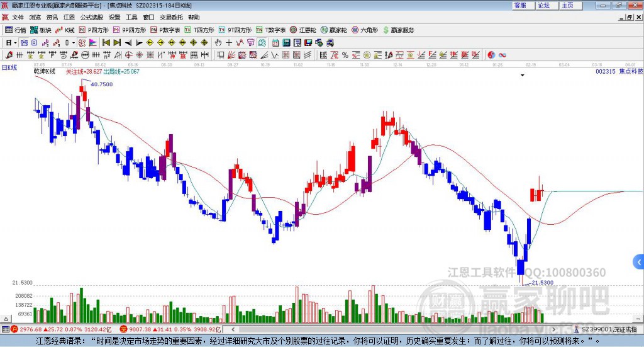The width and height of the screenshot is (644, 347).
Task: Jump to first bar with green skip-back arrow
Action: coord(106,43)
